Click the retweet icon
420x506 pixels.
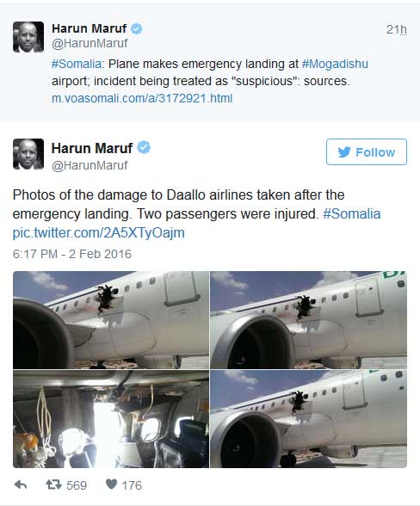[53, 484]
